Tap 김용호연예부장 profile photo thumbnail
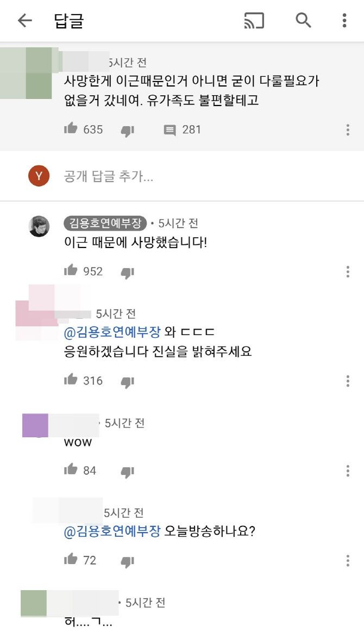 click(x=39, y=226)
